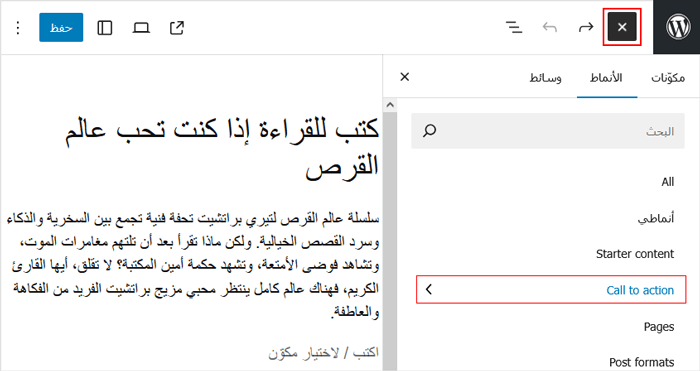Screen dimensions: 700x371
Task: Toggle the settings sidebar icon
Action: [105, 28]
